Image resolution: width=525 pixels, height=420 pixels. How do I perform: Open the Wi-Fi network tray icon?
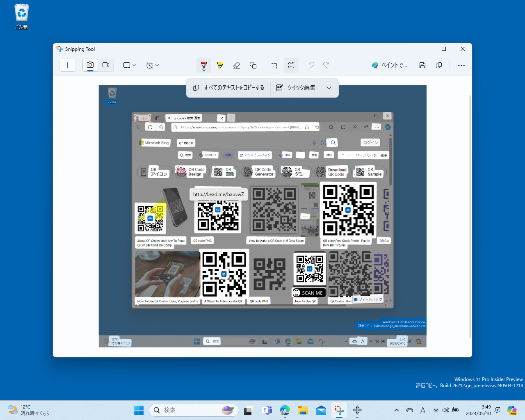(x=436, y=410)
